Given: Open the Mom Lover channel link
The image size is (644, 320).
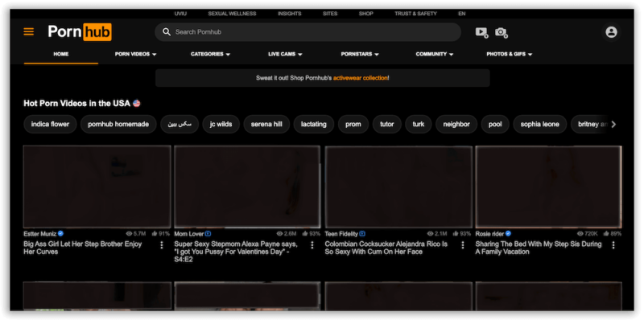Looking at the screenshot, I should [189, 234].
